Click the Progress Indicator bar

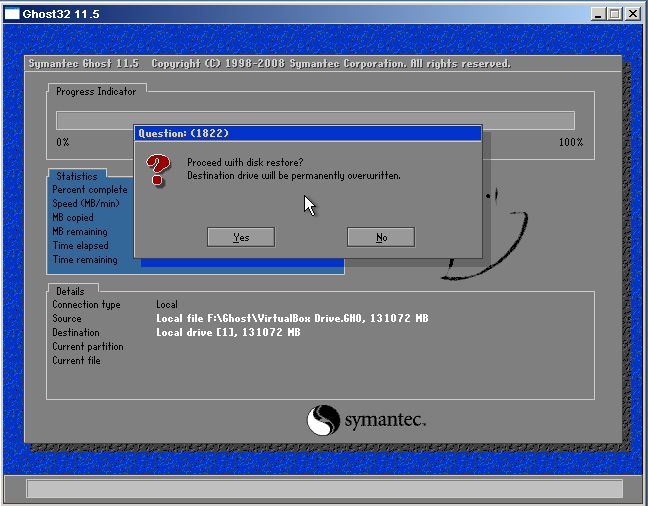click(x=315, y=120)
